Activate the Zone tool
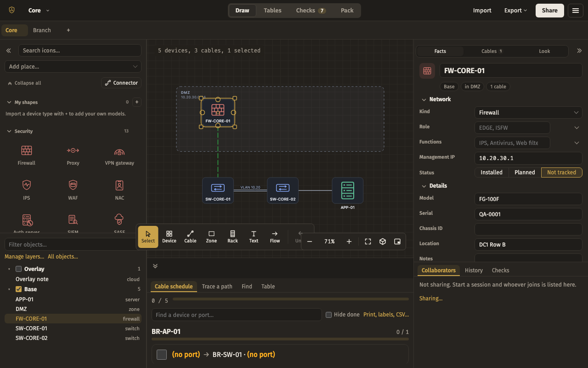Screen dimensions: 588x368 [211, 237]
